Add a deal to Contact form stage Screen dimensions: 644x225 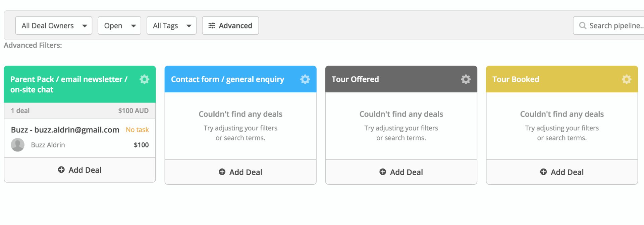point(240,172)
